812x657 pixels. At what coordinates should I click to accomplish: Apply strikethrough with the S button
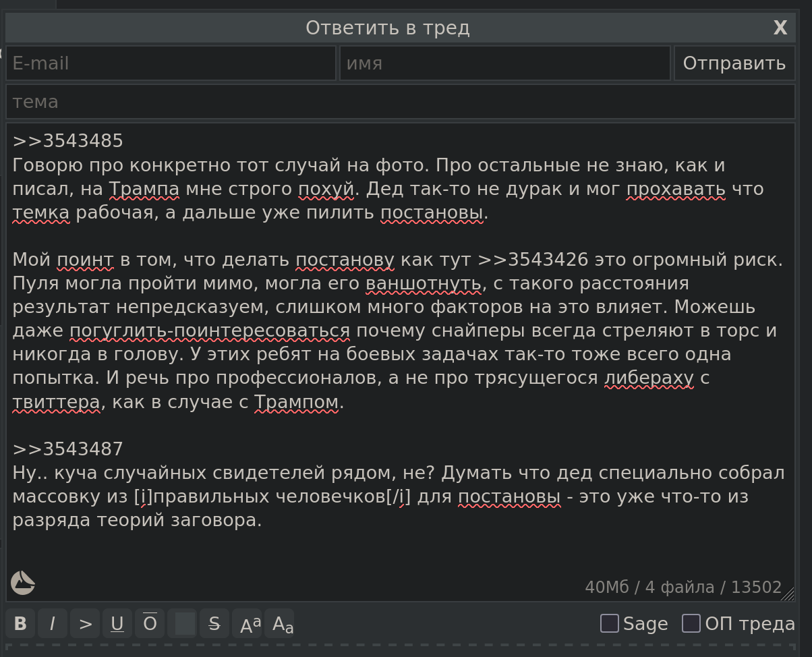point(214,624)
